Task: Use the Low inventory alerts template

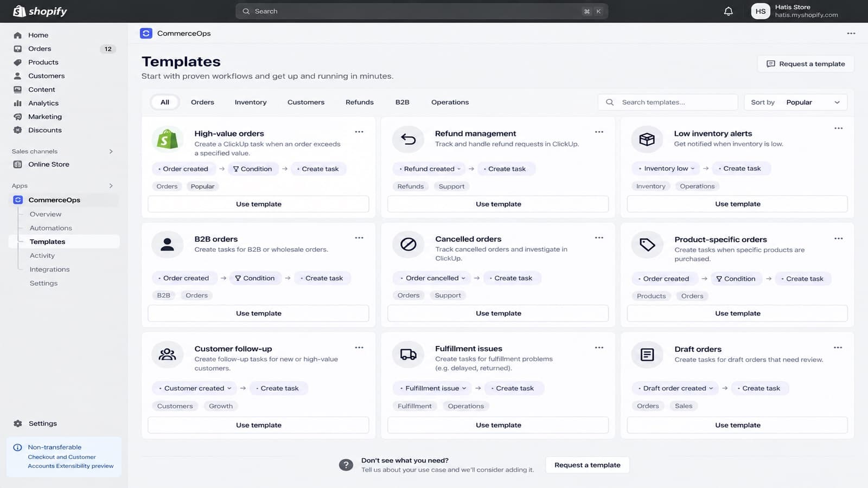Action: [x=737, y=204]
